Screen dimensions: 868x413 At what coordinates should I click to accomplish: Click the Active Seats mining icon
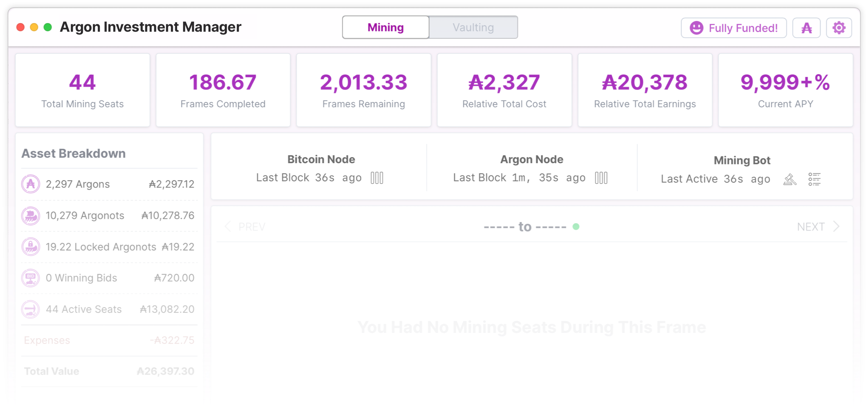pyautogui.click(x=31, y=309)
